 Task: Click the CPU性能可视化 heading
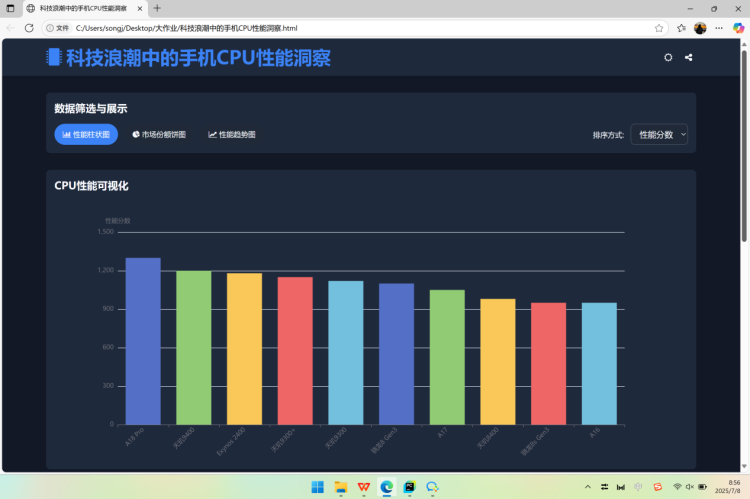click(x=91, y=186)
